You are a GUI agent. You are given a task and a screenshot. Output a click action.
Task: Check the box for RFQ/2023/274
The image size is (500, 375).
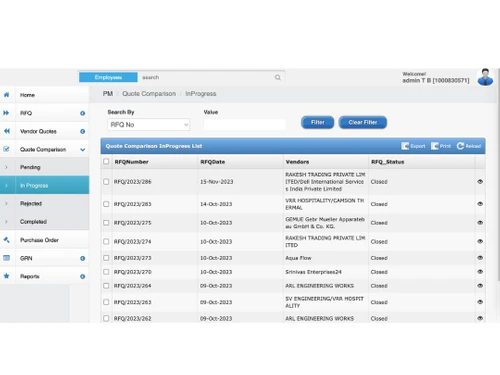pos(106,241)
